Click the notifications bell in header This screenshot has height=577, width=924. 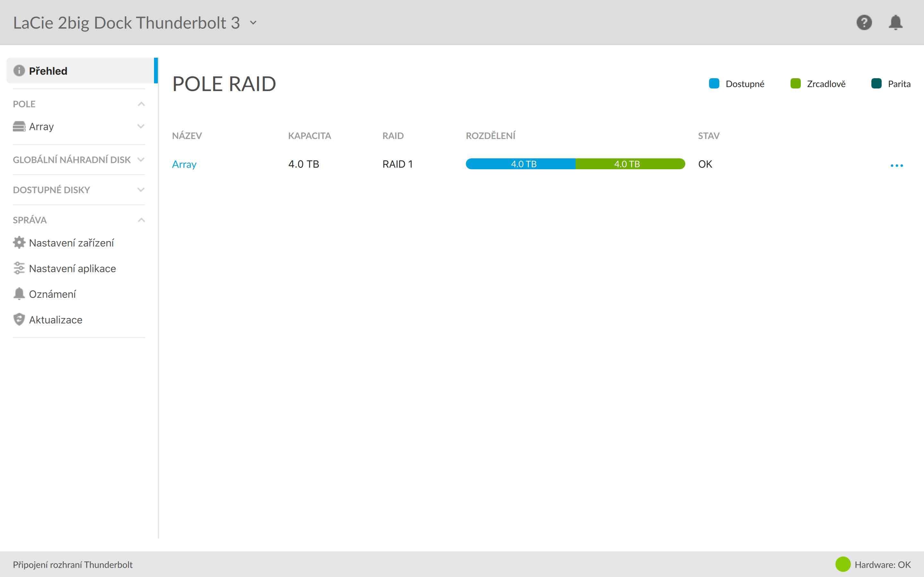895,22
